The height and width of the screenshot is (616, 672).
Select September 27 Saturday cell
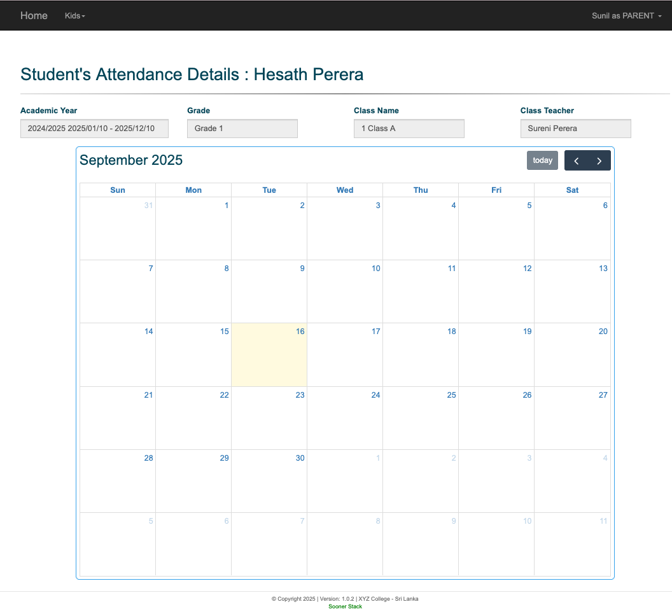click(572, 417)
